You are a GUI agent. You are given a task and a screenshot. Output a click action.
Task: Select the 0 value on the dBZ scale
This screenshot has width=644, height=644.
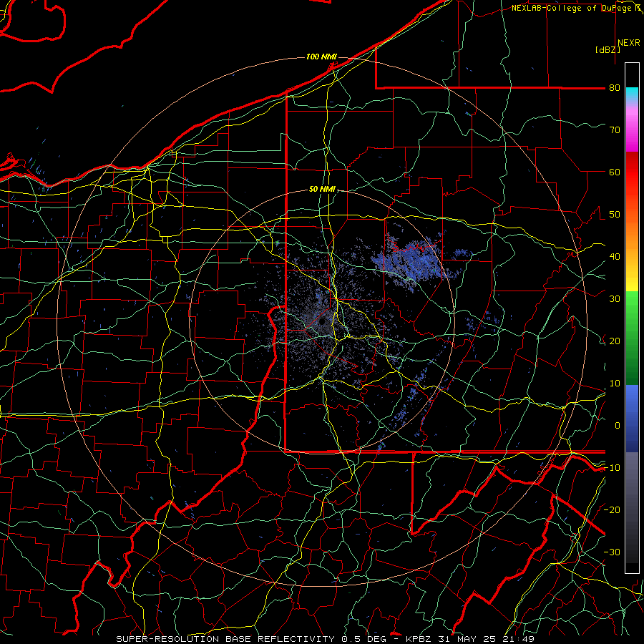coord(618,426)
